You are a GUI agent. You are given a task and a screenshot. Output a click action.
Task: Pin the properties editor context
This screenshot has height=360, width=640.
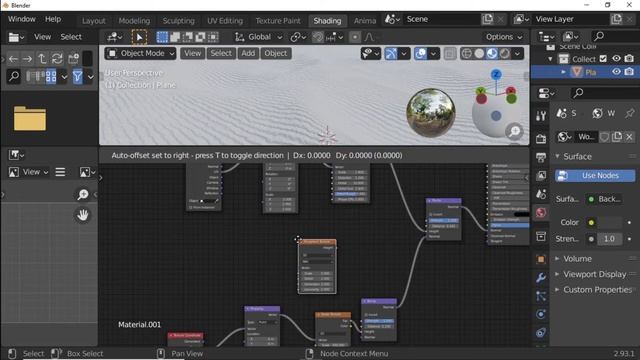tap(629, 113)
